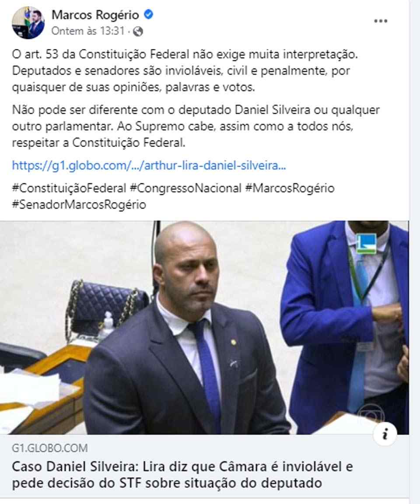Click the #CongressoNacional hashtag
This screenshot has width=420, height=504.
(x=185, y=188)
